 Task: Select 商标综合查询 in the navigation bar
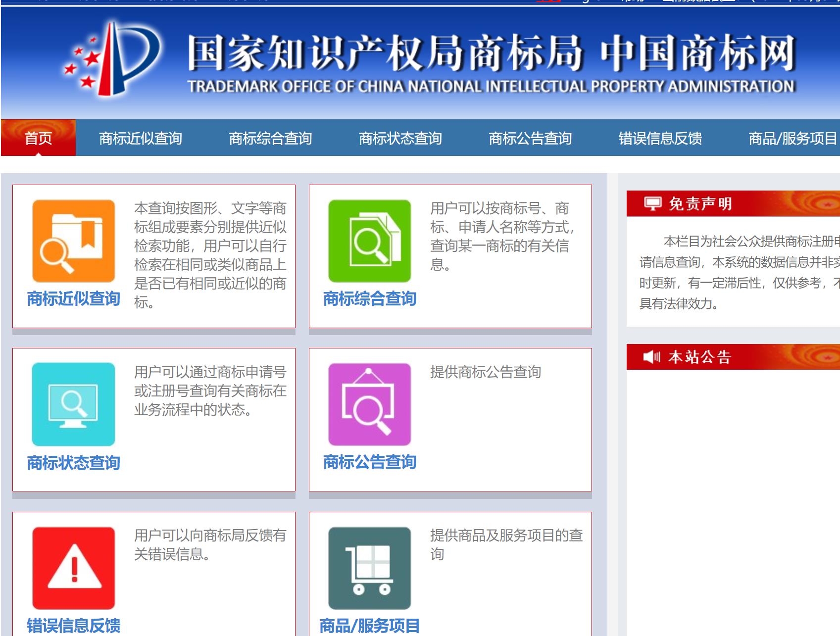point(270,138)
